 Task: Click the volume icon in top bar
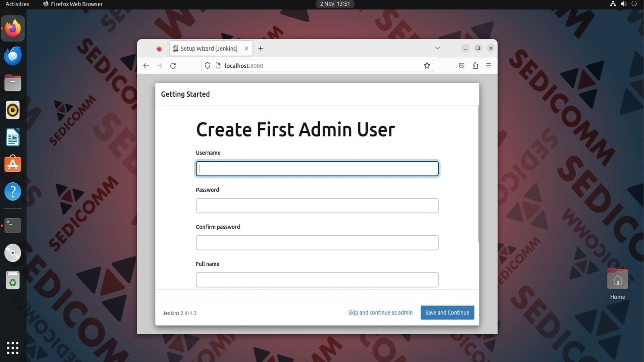tap(624, 4)
